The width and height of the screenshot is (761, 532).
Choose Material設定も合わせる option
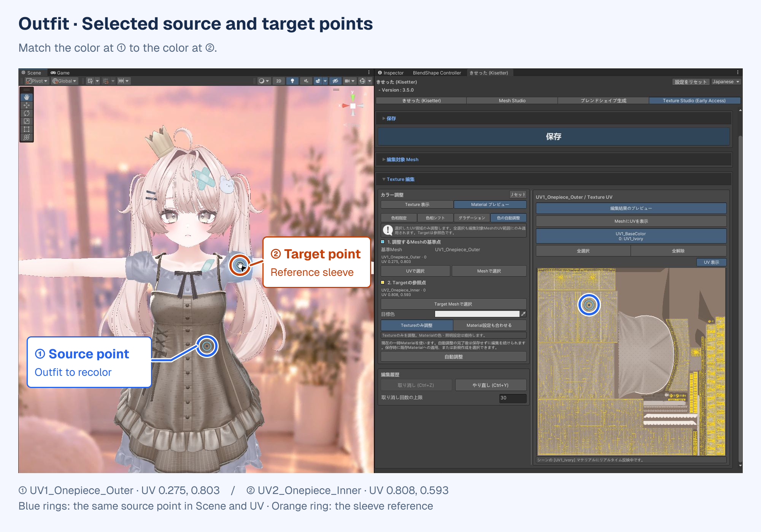489,325
